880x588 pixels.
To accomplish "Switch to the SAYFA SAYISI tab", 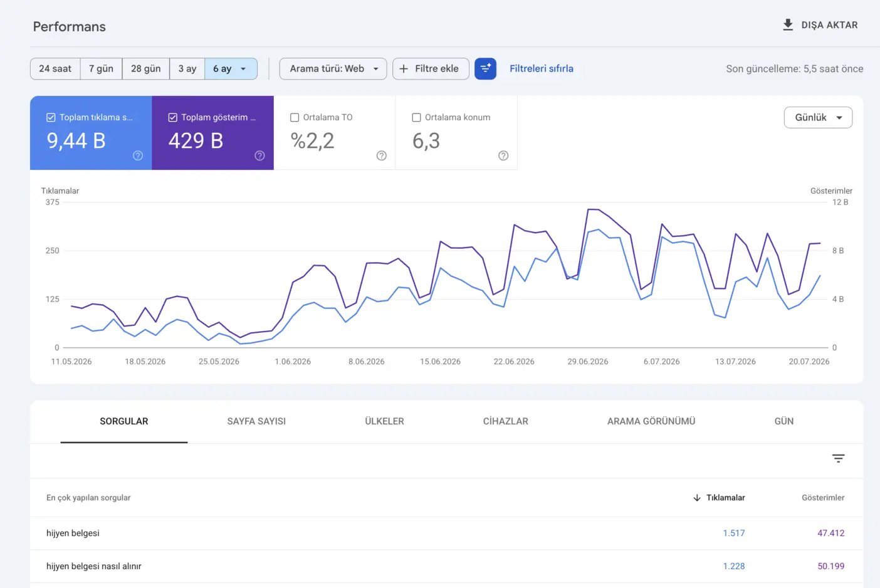I will click(256, 421).
